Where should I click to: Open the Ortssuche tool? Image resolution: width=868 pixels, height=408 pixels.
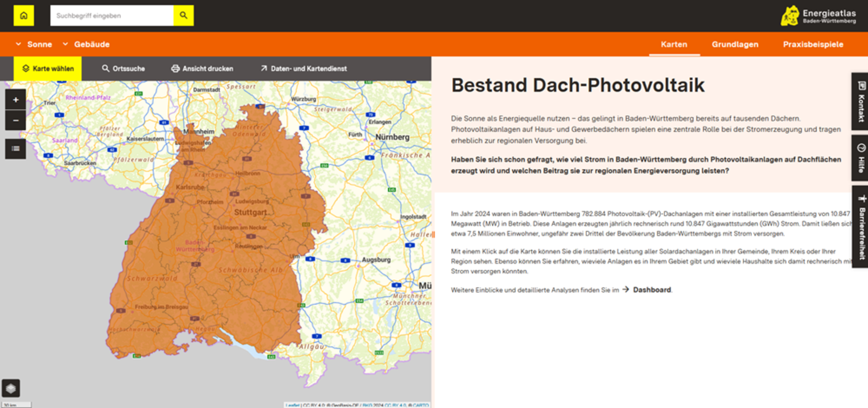click(x=123, y=69)
